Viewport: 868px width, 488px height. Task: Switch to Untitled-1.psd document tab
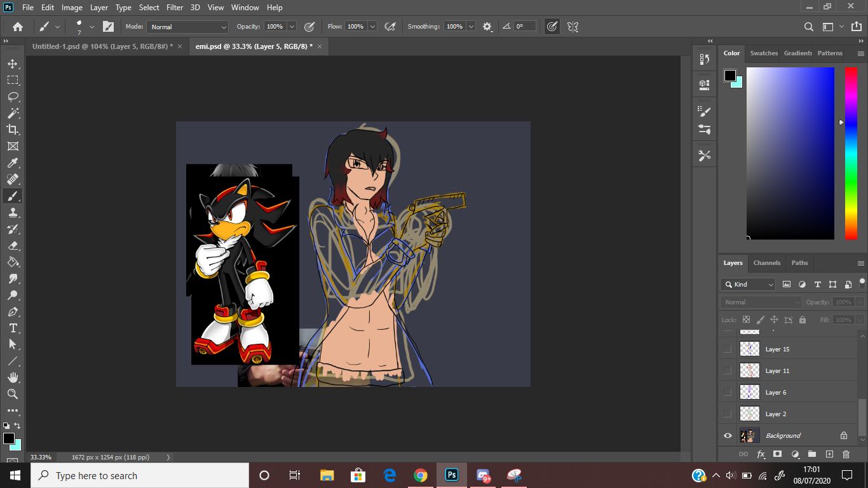(102, 46)
